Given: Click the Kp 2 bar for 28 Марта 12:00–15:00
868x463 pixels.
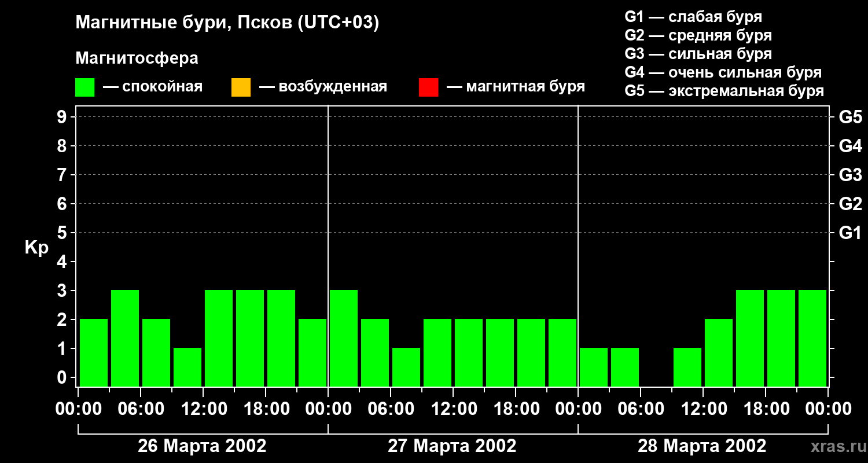Looking at the screenshot, I should pos(719,352).
